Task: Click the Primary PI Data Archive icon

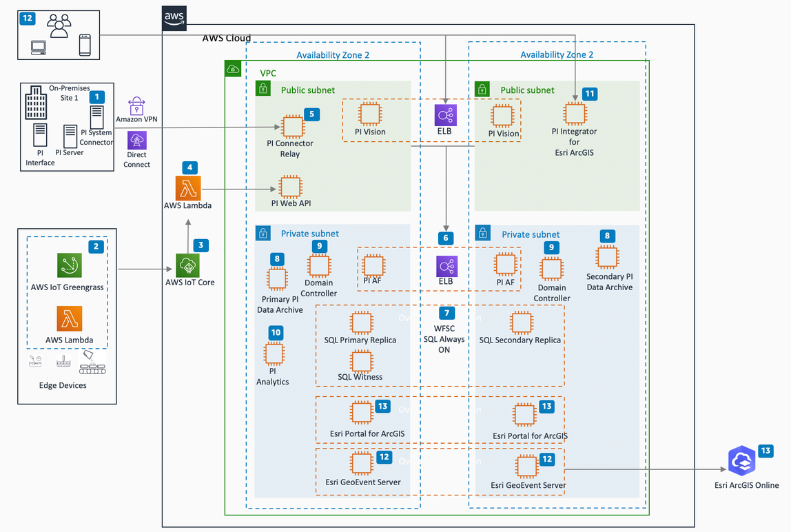Action: point(277,279)
